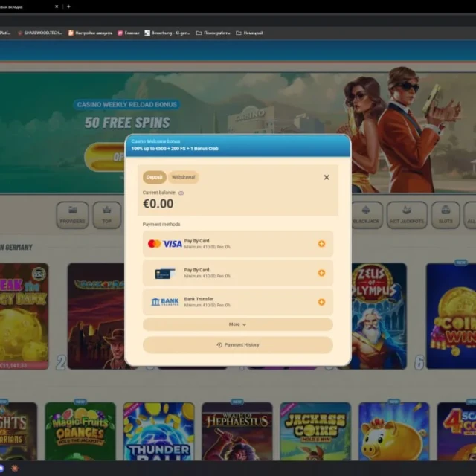Open the Coin Win game thumbnail
This screenshot has height=476, width=476.
[451, 316]
